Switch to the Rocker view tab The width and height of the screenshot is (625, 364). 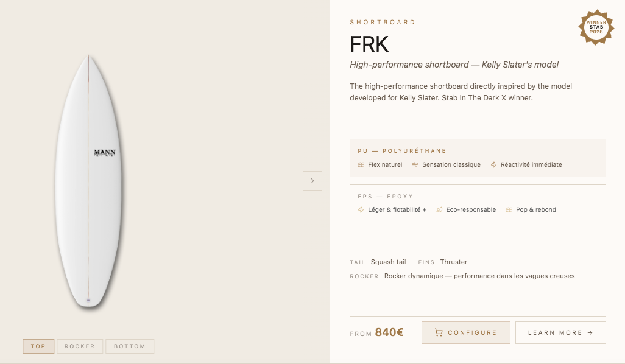coord(80,346)
